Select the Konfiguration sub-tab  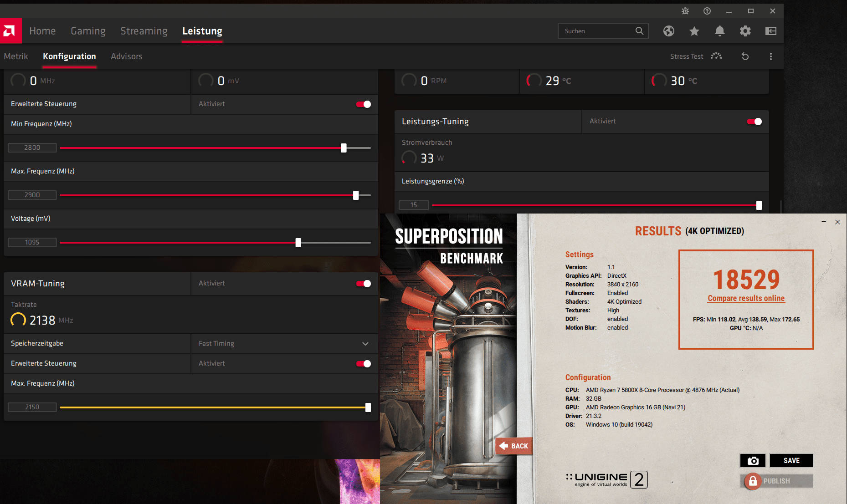click(69, 56)
